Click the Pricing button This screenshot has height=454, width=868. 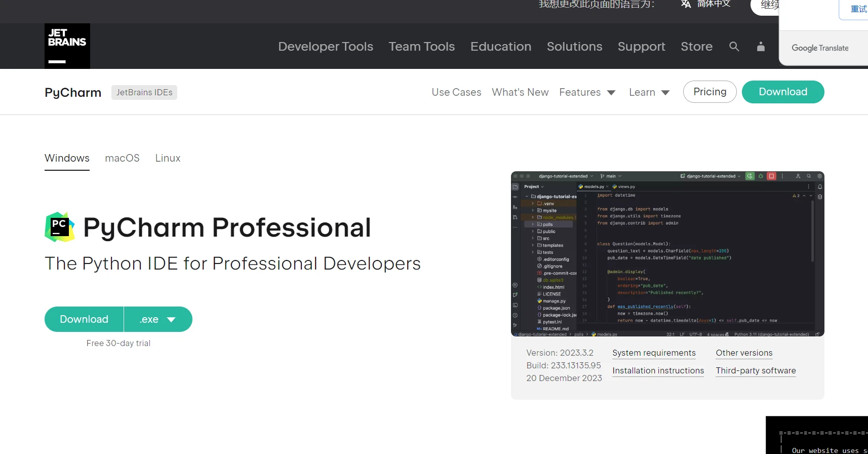tap(709, 92)
